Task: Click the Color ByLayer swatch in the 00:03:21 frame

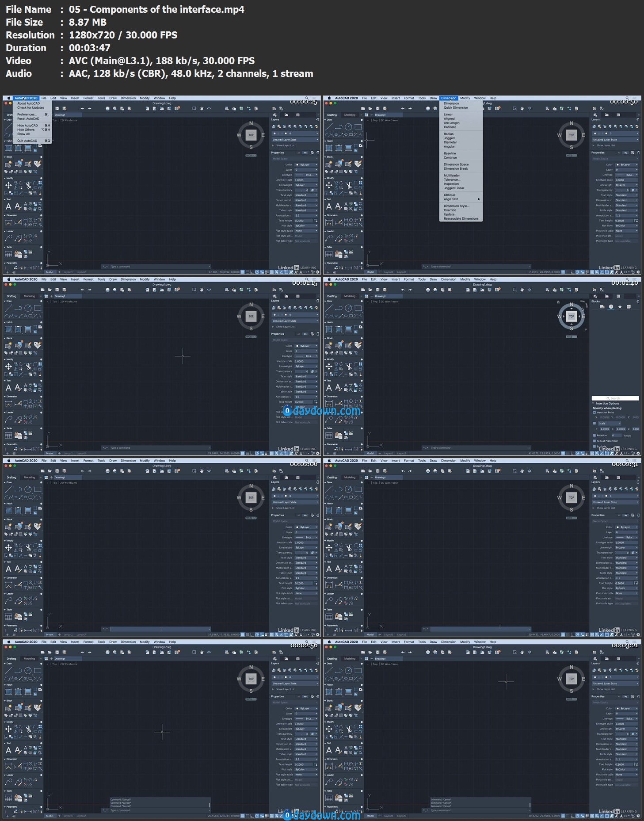Action: pyautogui.click(x=617, y=709)
